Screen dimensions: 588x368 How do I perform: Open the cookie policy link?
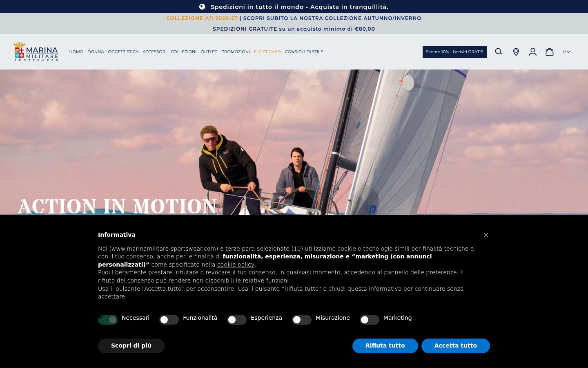coord(236,265)
